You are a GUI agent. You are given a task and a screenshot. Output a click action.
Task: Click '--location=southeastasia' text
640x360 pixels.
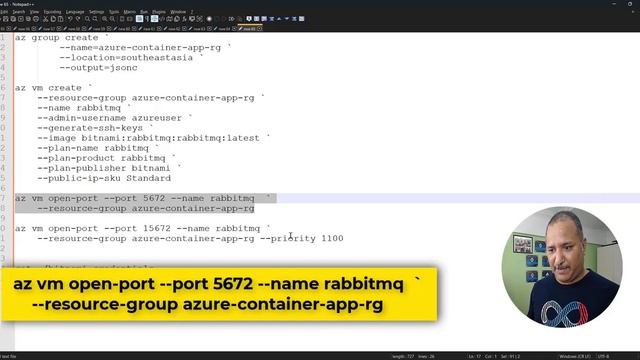click(x=126, y=58)
